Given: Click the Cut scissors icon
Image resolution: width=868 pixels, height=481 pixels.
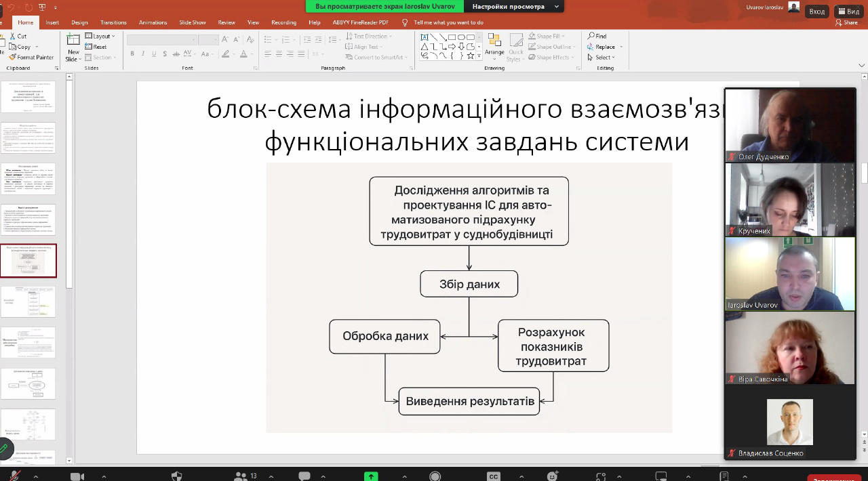Looking at the screenshot, I should coord(13,37).
